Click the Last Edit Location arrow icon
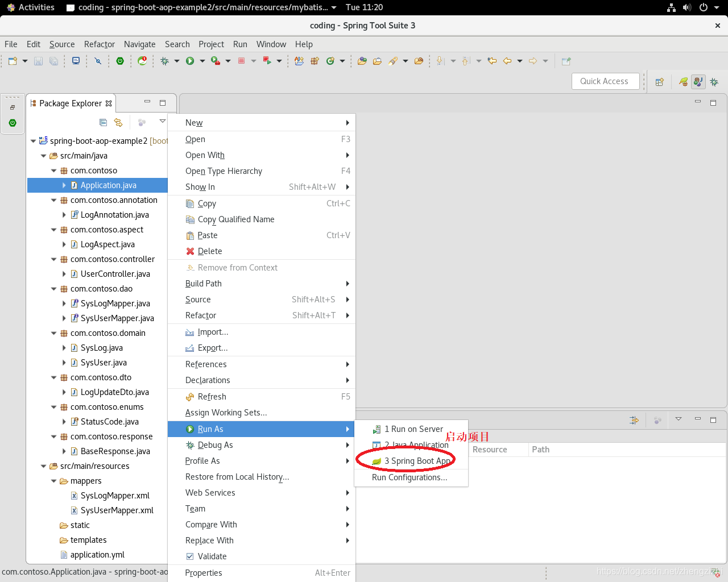Screen dimensions: 728x582 pos(492,61)
